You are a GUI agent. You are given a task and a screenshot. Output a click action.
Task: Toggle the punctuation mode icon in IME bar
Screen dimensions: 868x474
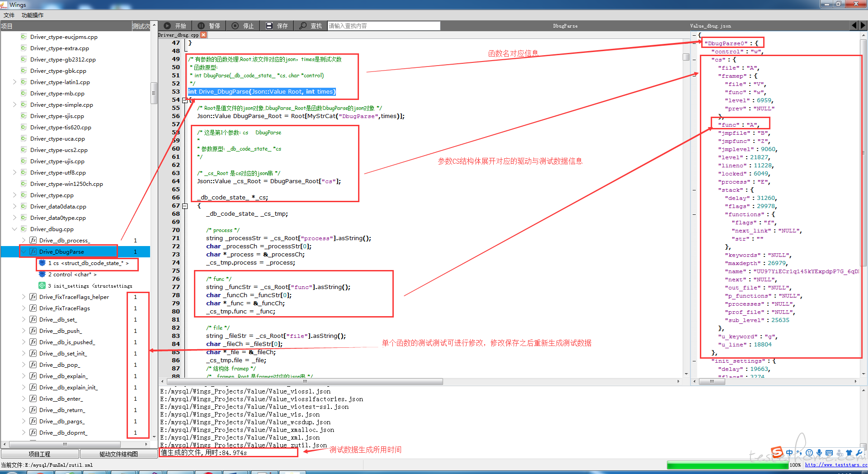coord(799,453)
